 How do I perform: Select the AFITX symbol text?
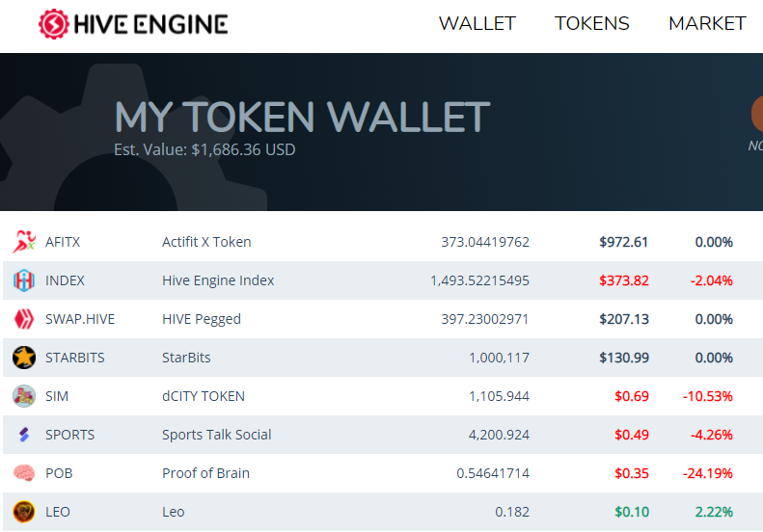[x=63, y=242]
